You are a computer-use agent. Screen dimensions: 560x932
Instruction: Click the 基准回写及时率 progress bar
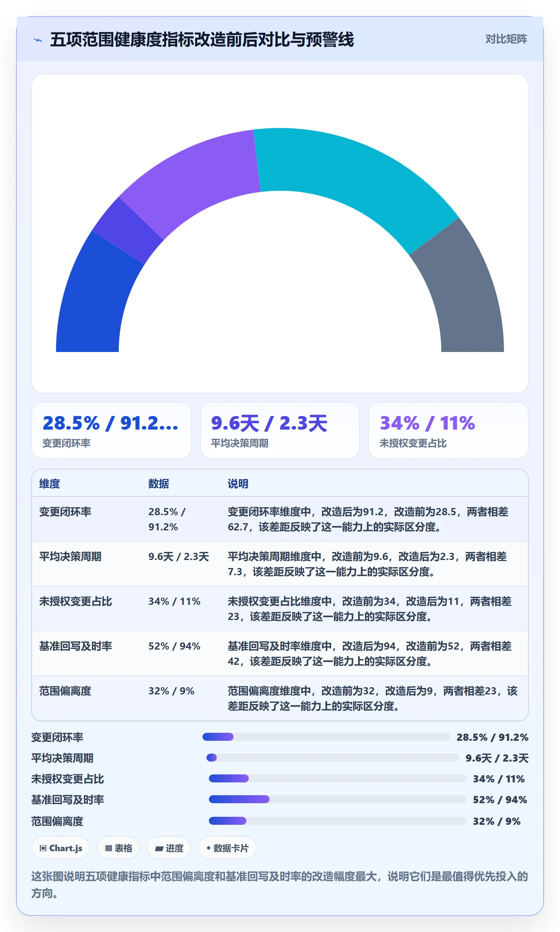pyautogui.click(x=338, y=799)
